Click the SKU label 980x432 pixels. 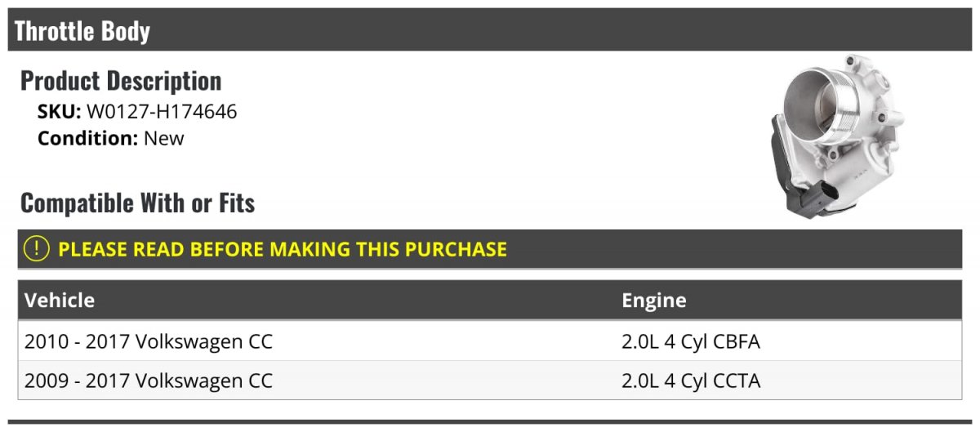click(60, 112)
